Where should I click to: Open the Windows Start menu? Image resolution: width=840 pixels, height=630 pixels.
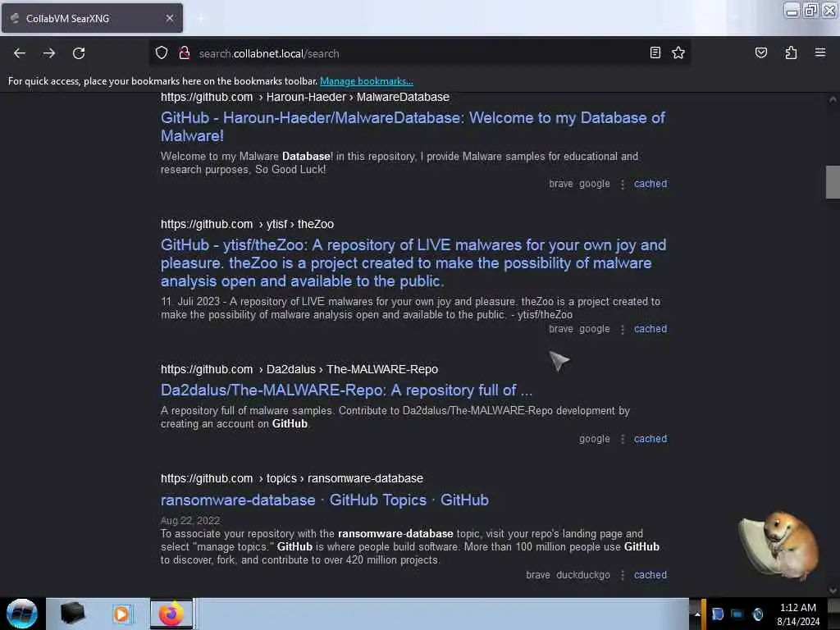click(22, 614)
